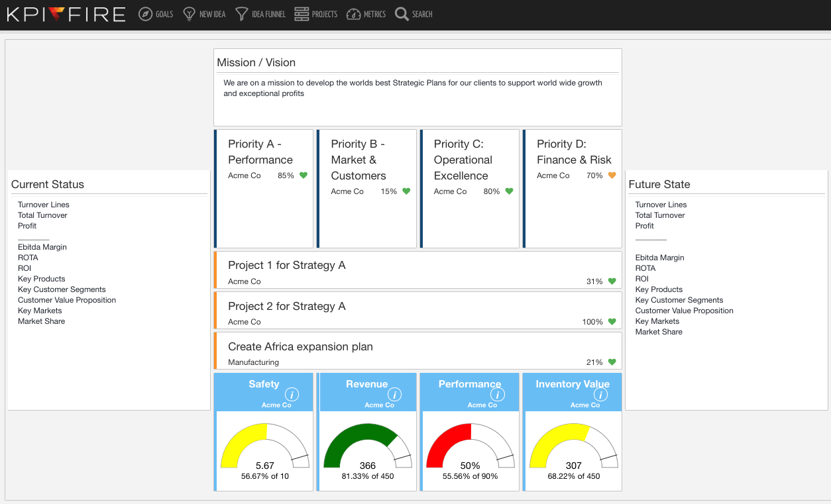Open info icon on Revenue metric
831x504 pixels.
click(395, 395)
